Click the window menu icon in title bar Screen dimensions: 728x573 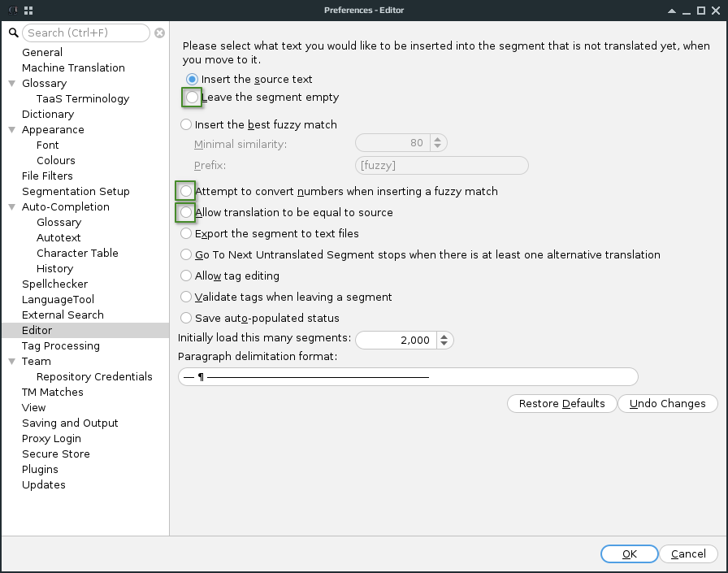[x=28, y=11]
